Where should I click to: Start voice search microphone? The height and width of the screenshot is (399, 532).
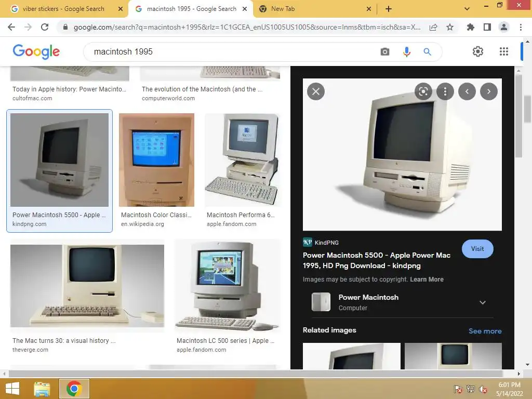pos(406,51)
